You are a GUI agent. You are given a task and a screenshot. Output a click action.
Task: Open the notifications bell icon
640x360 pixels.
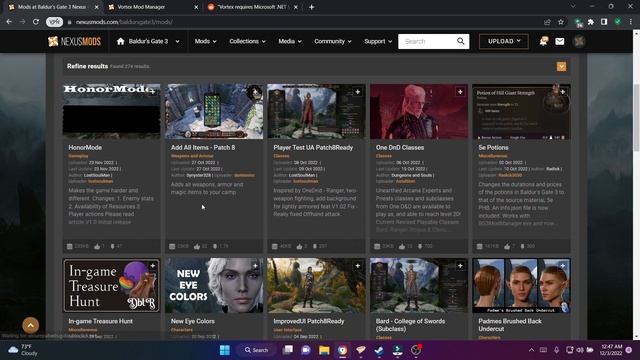[543, 41]
